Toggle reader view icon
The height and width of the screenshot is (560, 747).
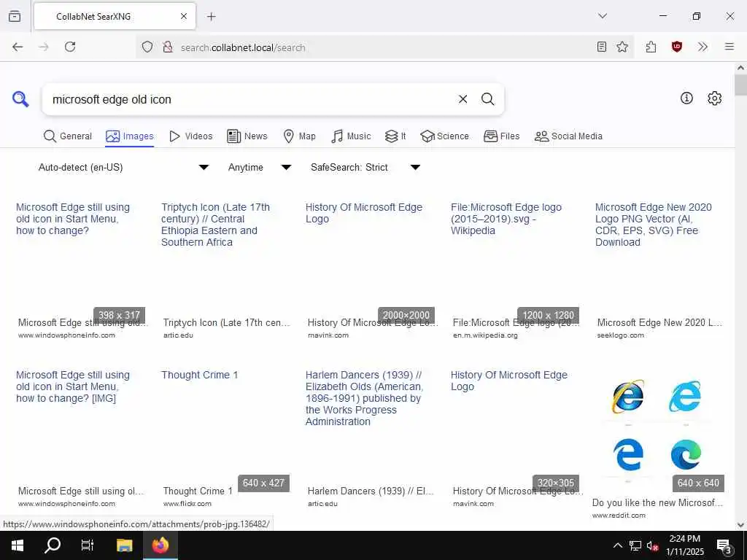pos(602,47)
